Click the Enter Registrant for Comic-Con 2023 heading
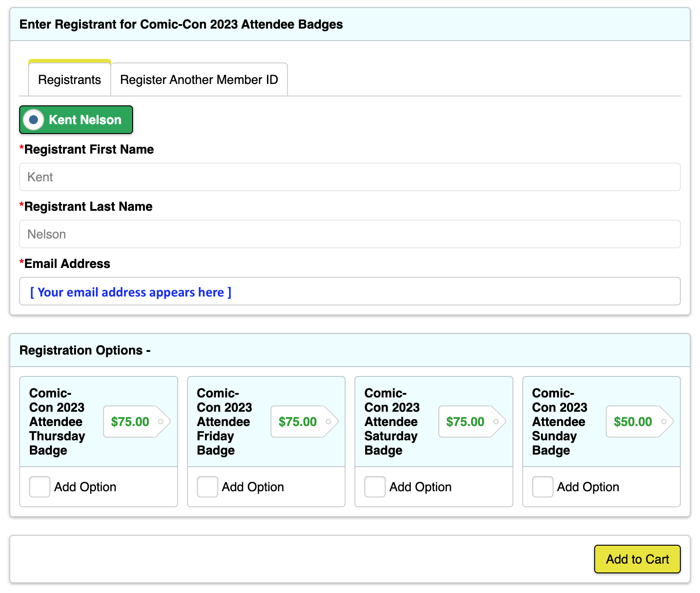This screenshot has height=593, width=700. tap(181, 24)
